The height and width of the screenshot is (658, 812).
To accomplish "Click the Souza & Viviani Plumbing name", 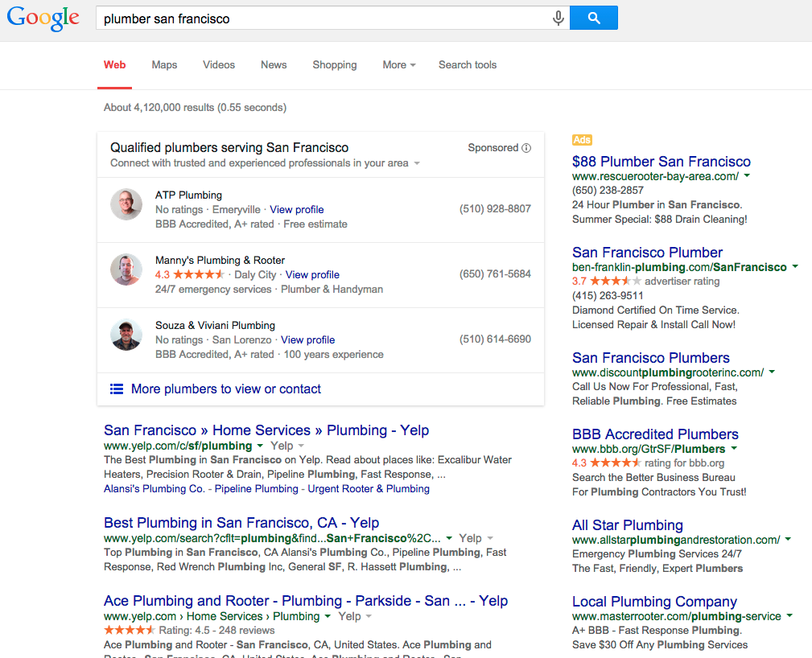I will [x=215, y=326].
